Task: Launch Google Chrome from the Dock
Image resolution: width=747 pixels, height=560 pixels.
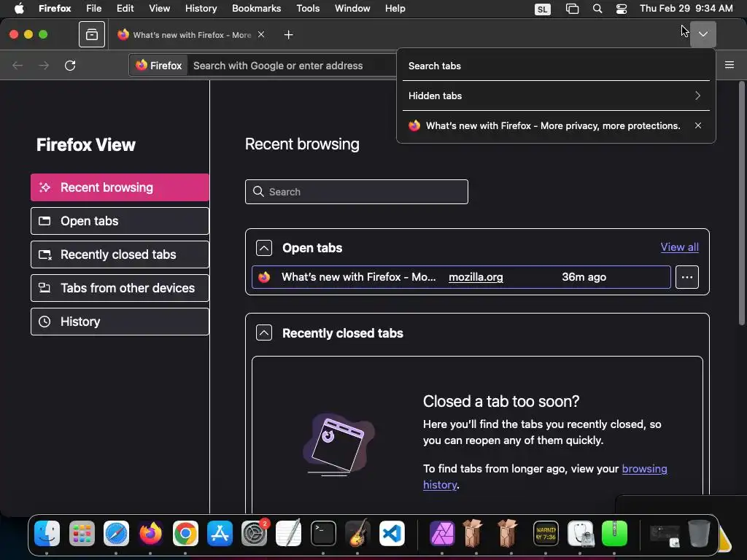Action: tap(185, 533)
